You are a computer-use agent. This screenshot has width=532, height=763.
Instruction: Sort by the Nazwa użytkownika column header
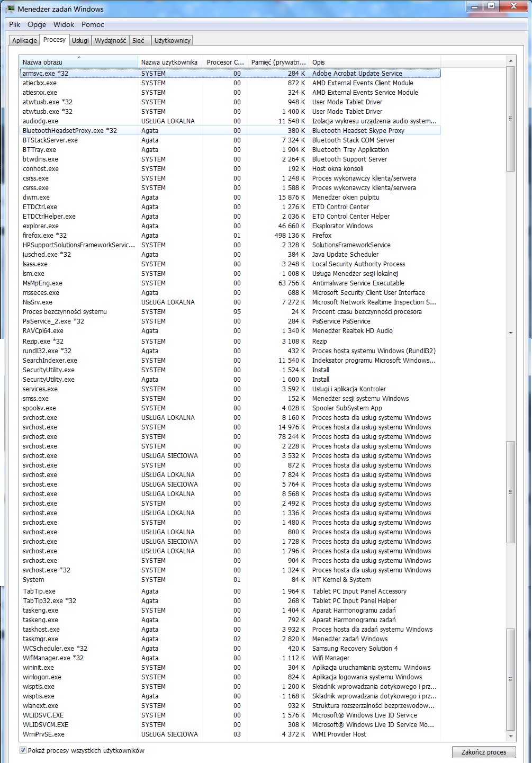170,62
